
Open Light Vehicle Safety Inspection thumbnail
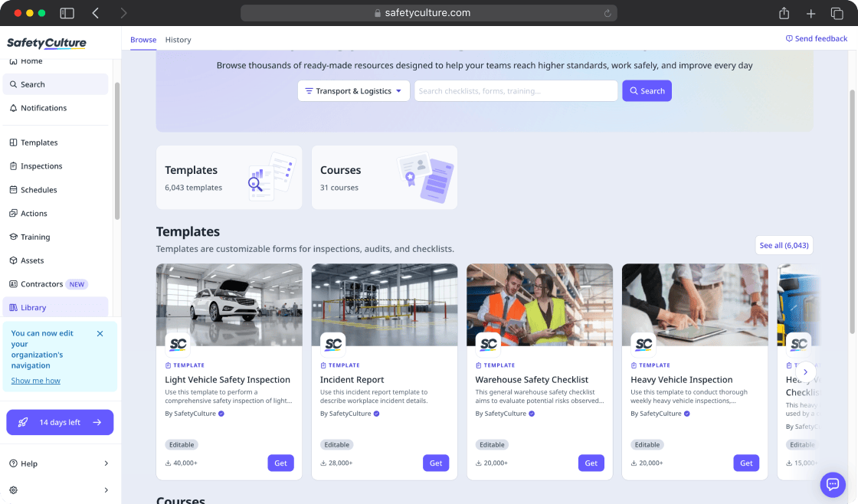[229, 305]
